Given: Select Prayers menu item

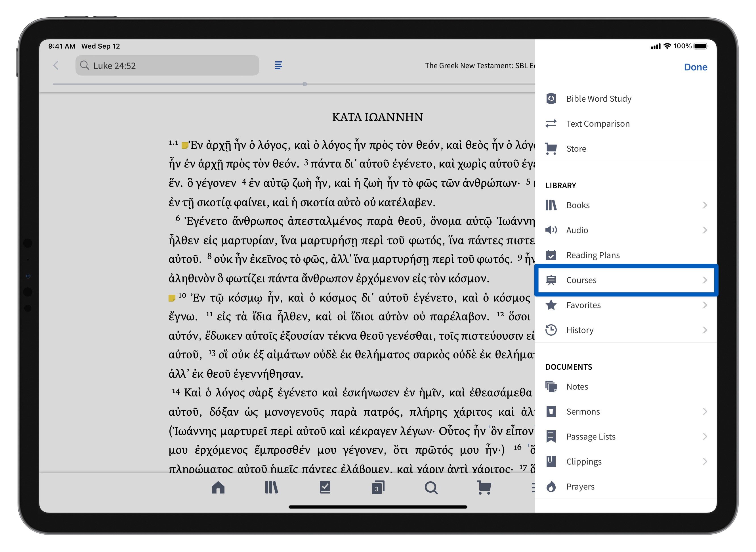Looking at the screenshot, I should 626,486.
